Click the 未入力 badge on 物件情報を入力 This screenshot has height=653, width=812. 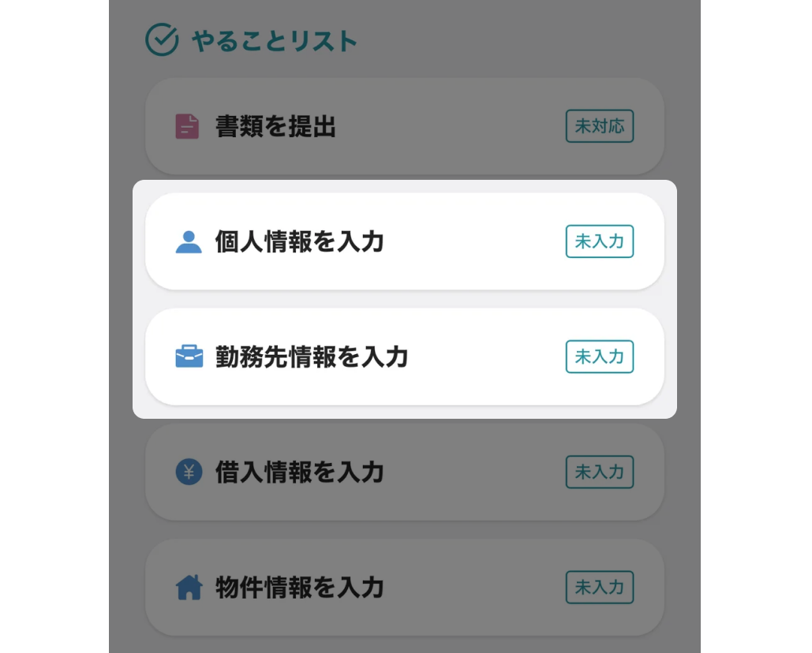(599, 588)
